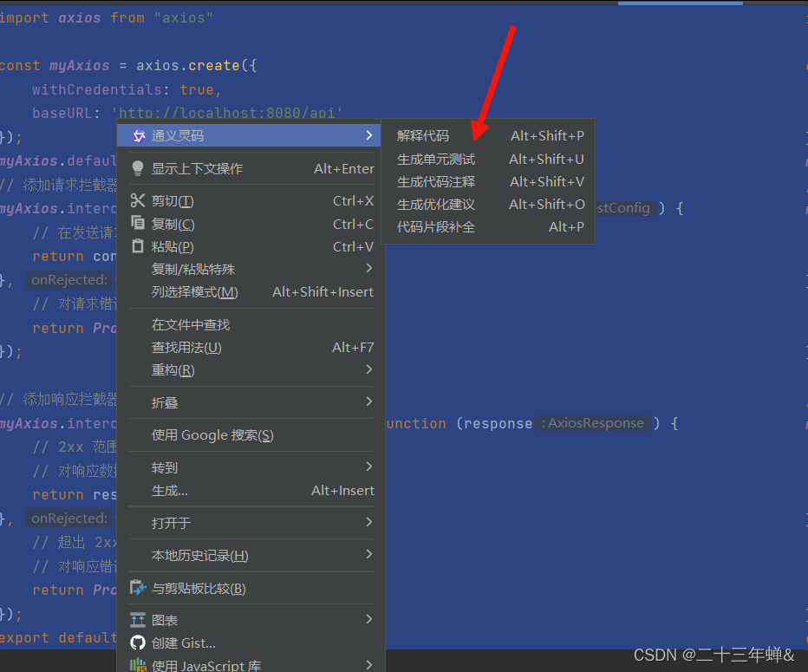Click the lightbulb icon for 显示上下文操作

click(138, 168)
